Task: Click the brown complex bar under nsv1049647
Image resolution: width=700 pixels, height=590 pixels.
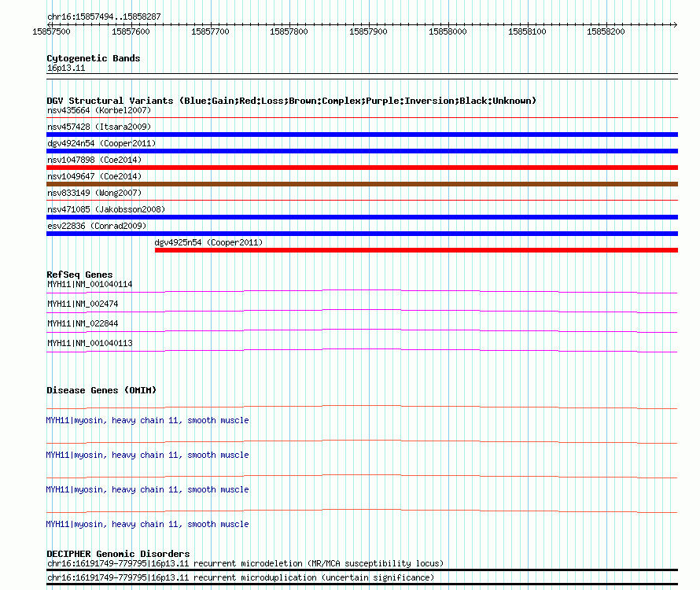Action: 362,184
